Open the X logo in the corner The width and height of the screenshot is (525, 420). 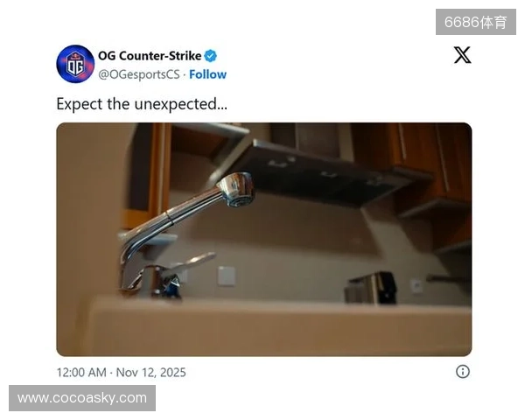[x=462, y=55]
